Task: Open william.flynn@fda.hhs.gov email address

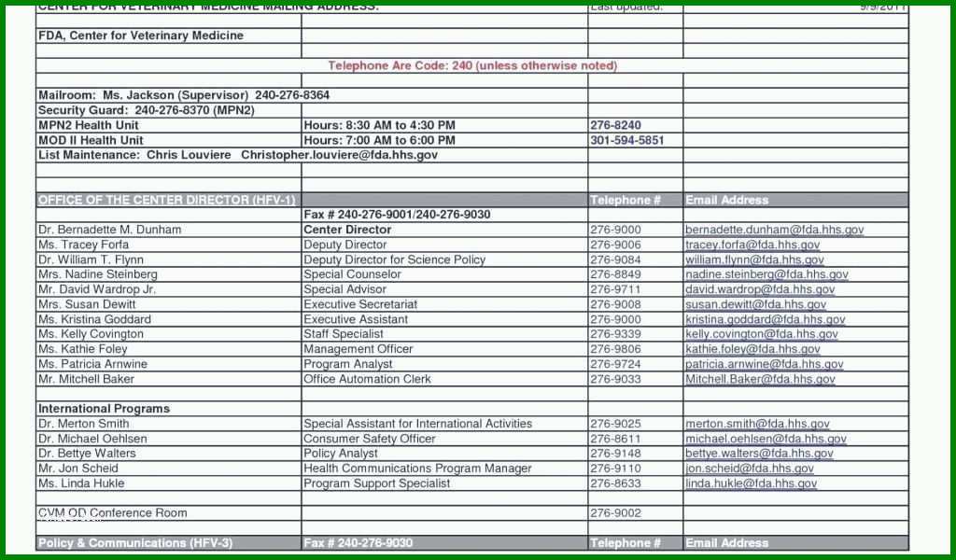Action: click(754, 259)
